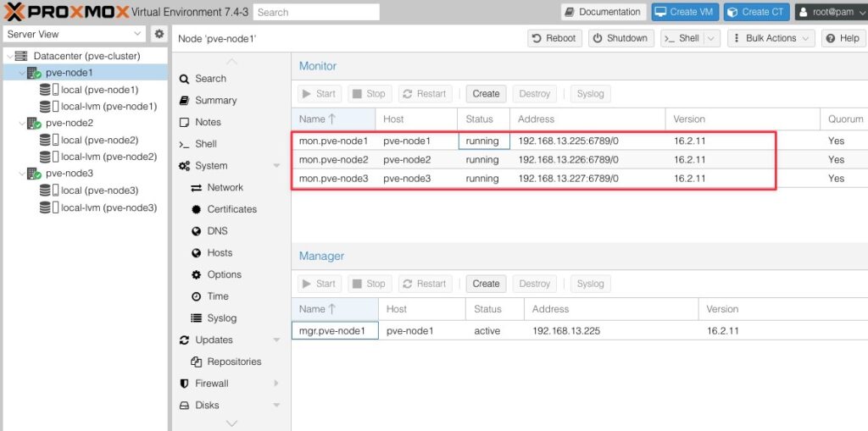The image size is (868, 431).
Task: Click the Create CT button
Action: [757, 12]
